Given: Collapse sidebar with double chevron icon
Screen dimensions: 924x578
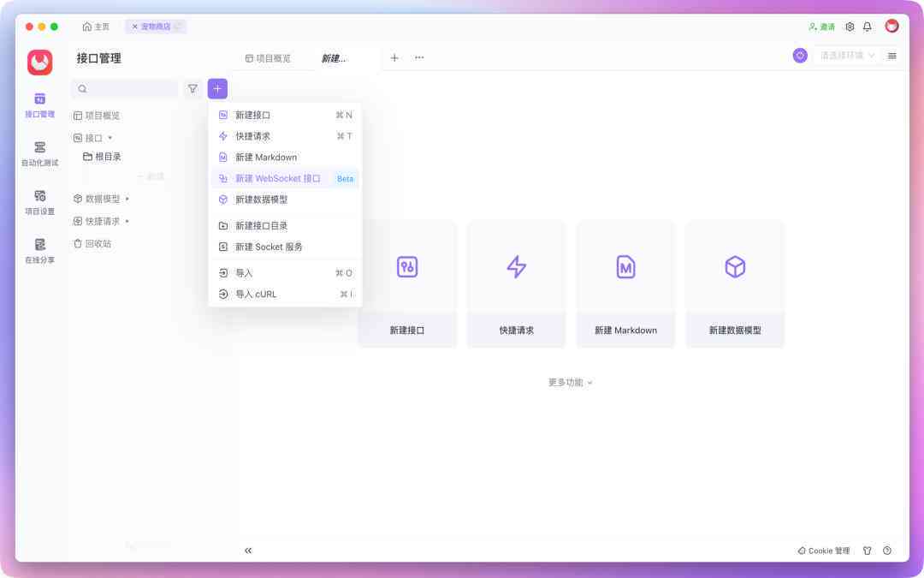Looking at the screenshot, I should (248, 551).
